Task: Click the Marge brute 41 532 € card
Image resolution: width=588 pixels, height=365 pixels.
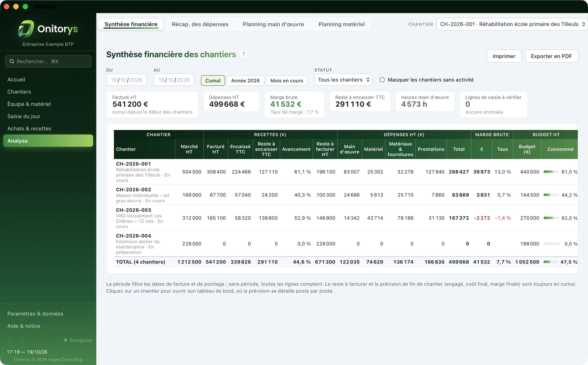Action: click(x=294, y=104)
